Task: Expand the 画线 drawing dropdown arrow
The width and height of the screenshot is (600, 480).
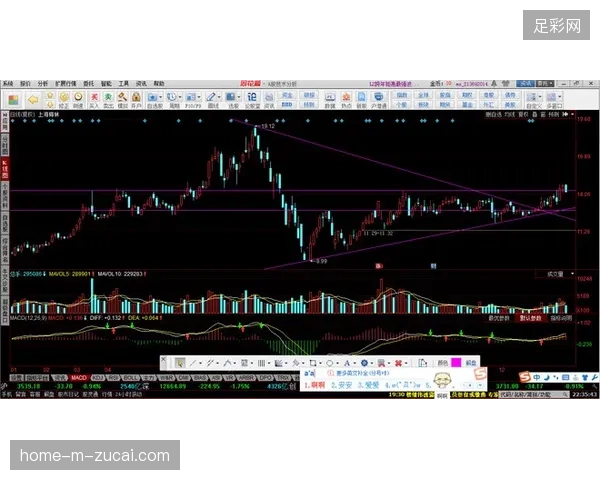Action: [x=219, y=97]
